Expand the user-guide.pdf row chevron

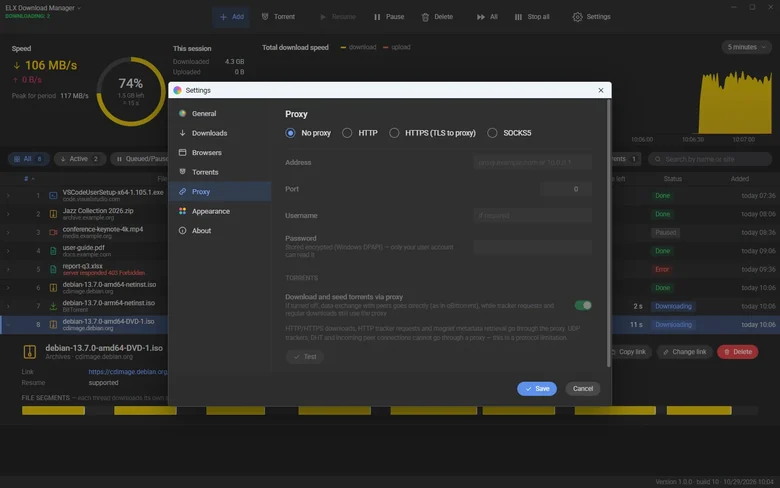click(8, 251)
